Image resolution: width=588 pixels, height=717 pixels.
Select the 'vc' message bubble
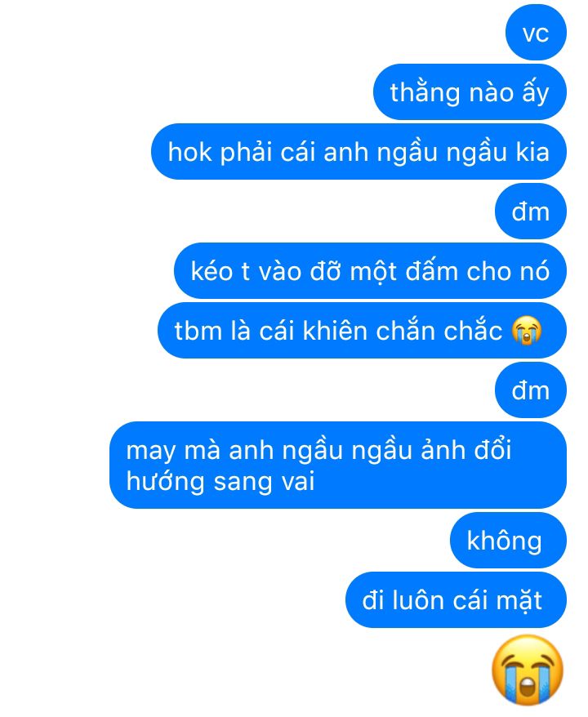point(536,33)
